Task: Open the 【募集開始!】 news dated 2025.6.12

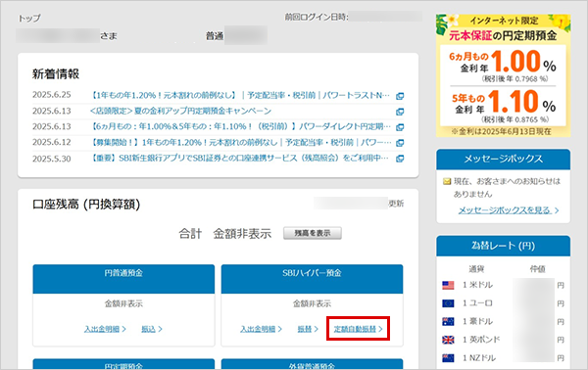Action: (240, 142)
